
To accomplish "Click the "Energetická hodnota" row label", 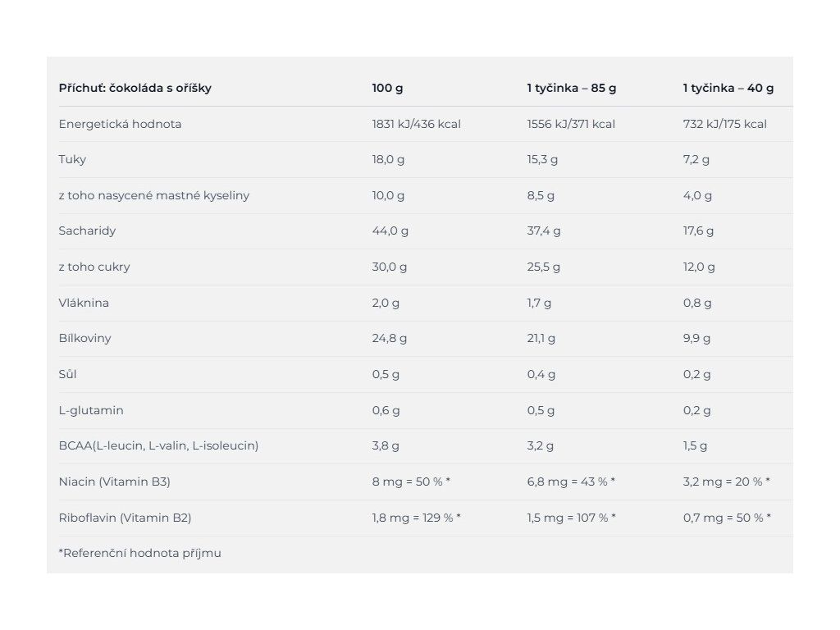I will pyautogui.click(x=120, y=124).
